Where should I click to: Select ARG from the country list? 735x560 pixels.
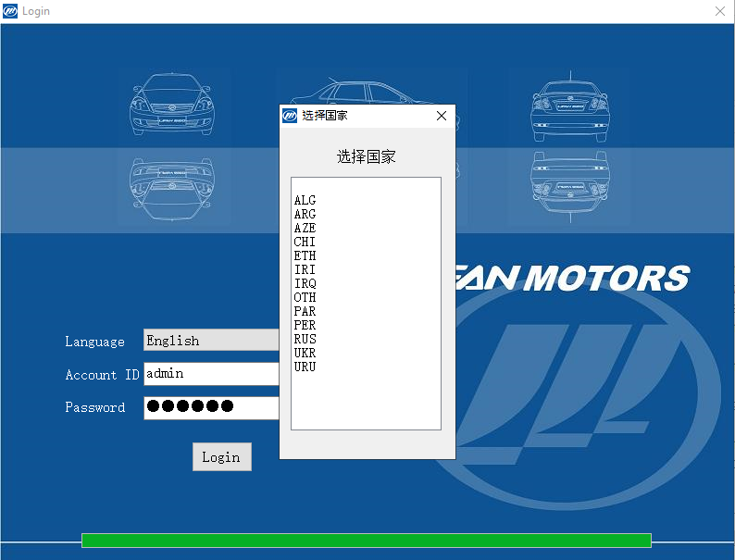click(x=305, y=214)
